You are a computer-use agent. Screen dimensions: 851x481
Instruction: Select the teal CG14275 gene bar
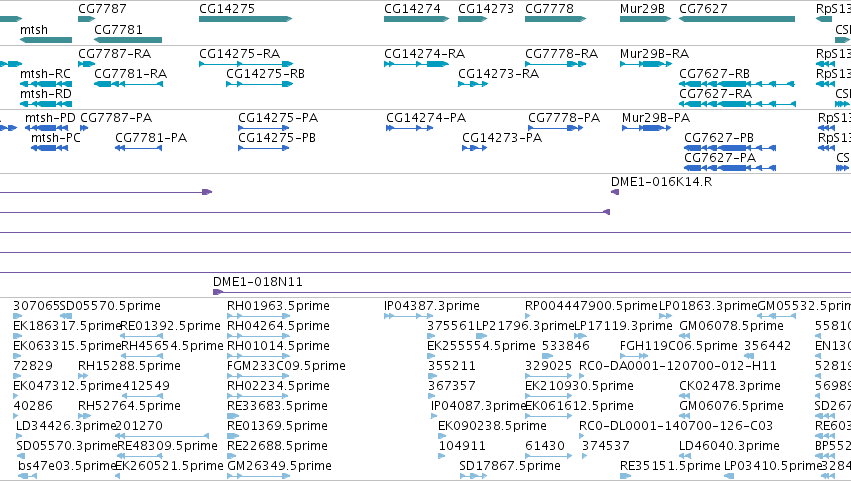pos(245,19)
